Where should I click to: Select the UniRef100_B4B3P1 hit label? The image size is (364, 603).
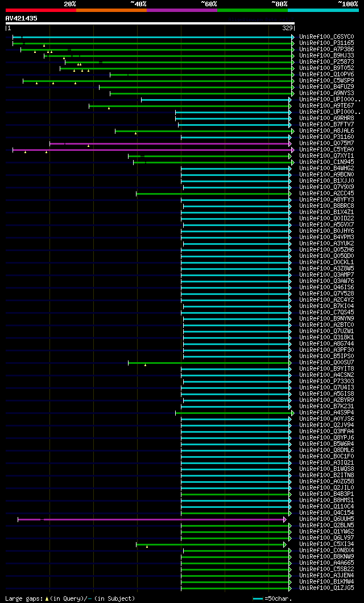click(327, 494)
